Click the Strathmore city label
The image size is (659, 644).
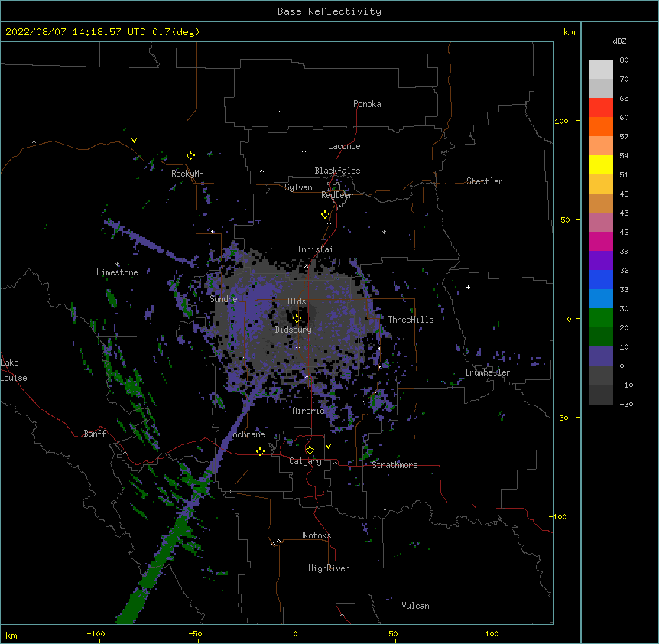(x=394, y=465)
